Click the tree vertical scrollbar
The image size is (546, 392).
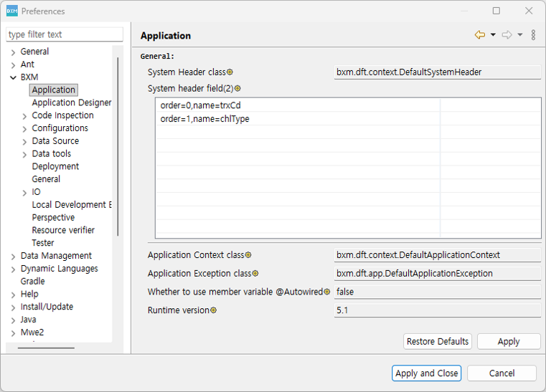click(118, 146)
